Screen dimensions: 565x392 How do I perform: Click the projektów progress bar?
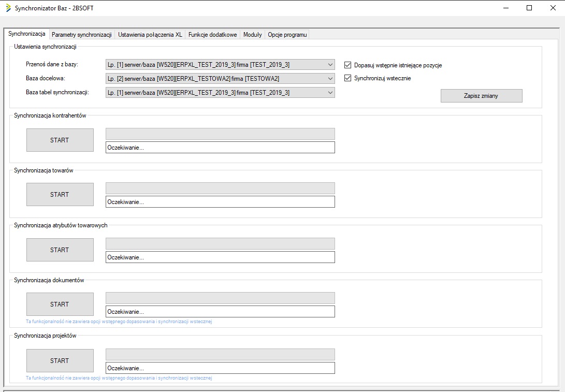click(220, 355)
